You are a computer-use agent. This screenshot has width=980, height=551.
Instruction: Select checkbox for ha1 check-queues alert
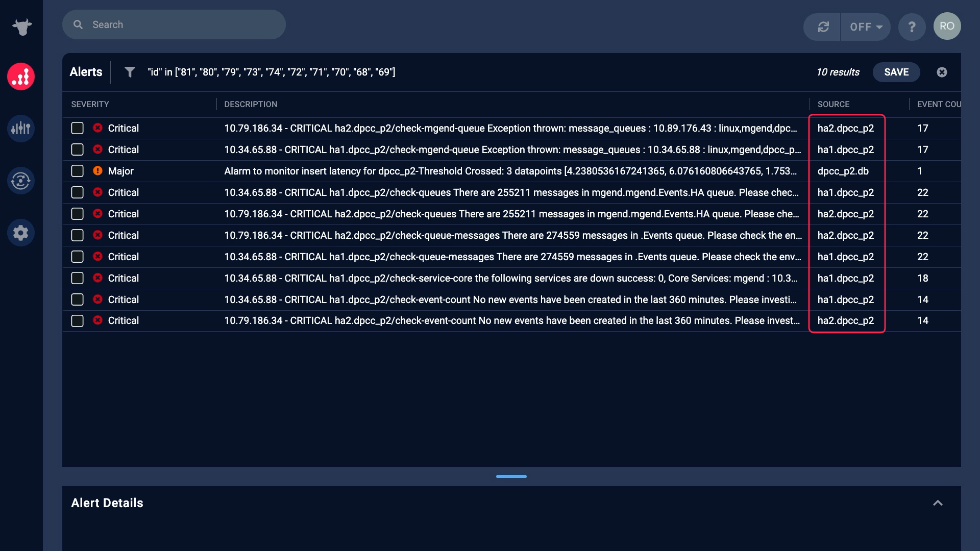[x=77, y=192]
